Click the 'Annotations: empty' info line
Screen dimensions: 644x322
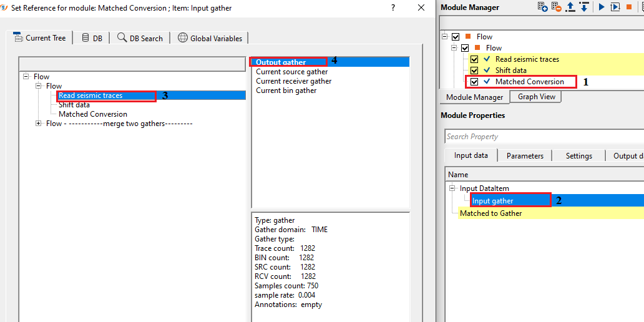click(x=288, y=305)
